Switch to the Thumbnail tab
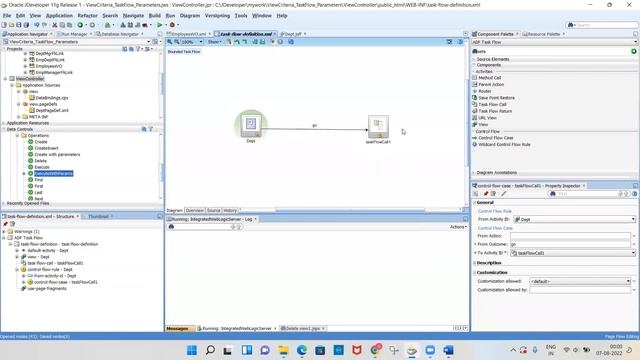This screenshot has height=360, width=640. click(x=98, y=216)
